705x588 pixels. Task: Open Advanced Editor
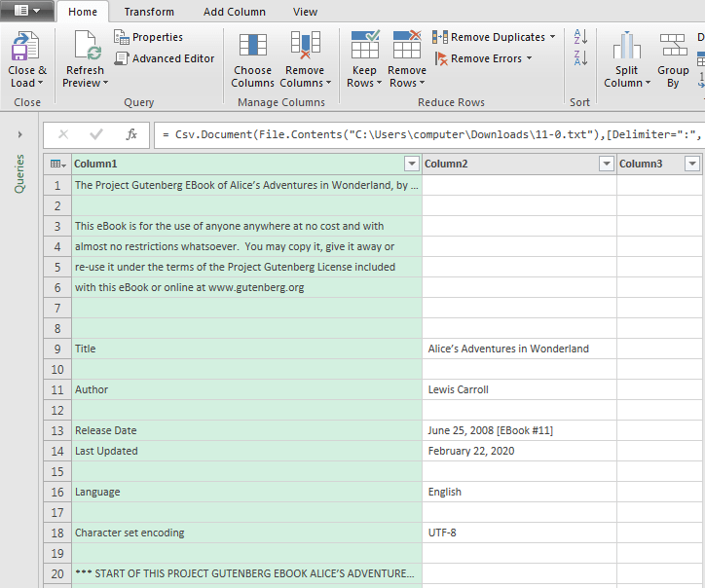click(165, 58)
